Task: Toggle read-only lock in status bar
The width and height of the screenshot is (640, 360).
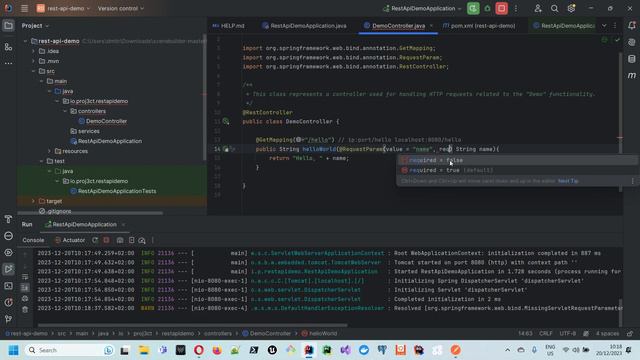Action: pyautogui.click(x=630, y=333)
